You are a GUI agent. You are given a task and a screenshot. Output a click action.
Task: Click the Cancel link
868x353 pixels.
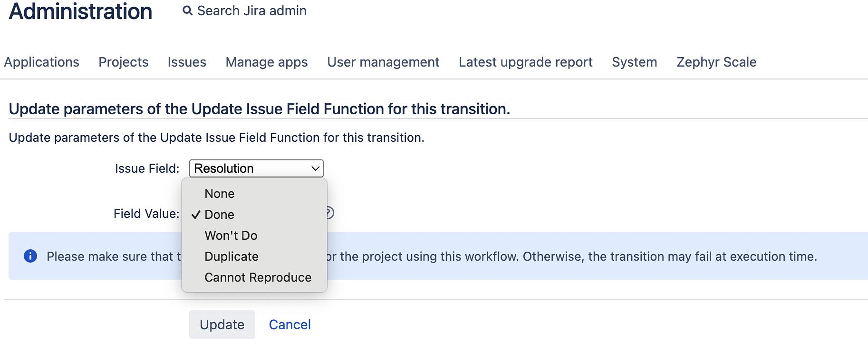point(290,324)
